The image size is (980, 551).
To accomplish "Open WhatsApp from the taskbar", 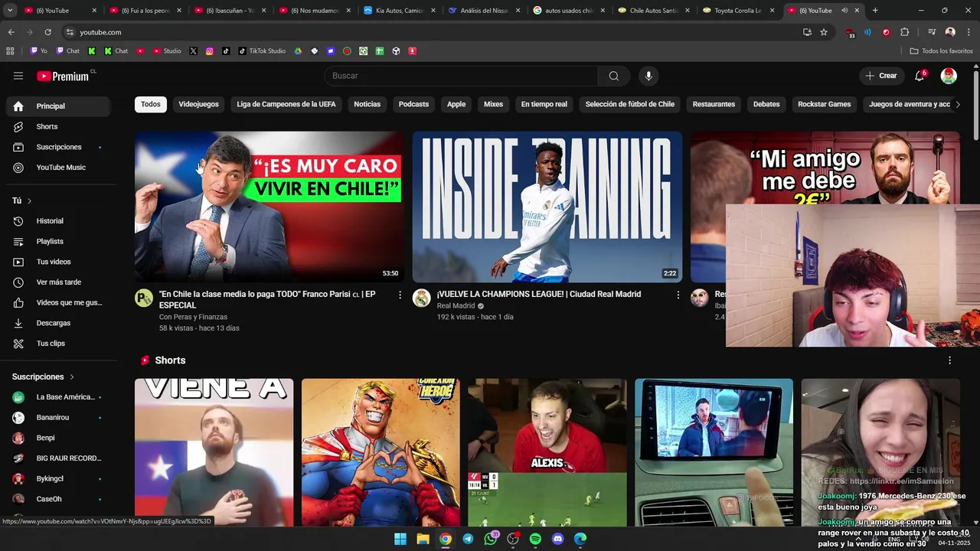I will click(491, 539).
